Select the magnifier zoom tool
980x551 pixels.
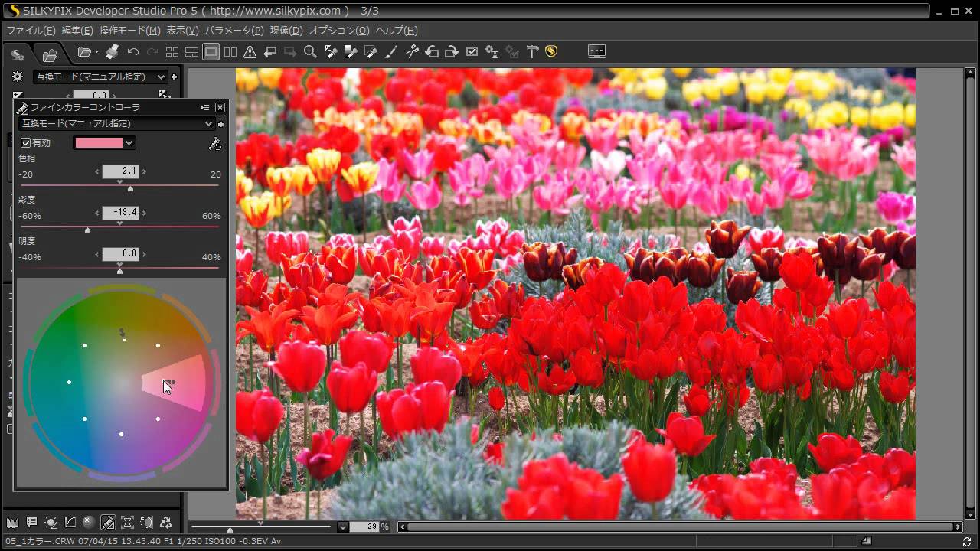310,52
